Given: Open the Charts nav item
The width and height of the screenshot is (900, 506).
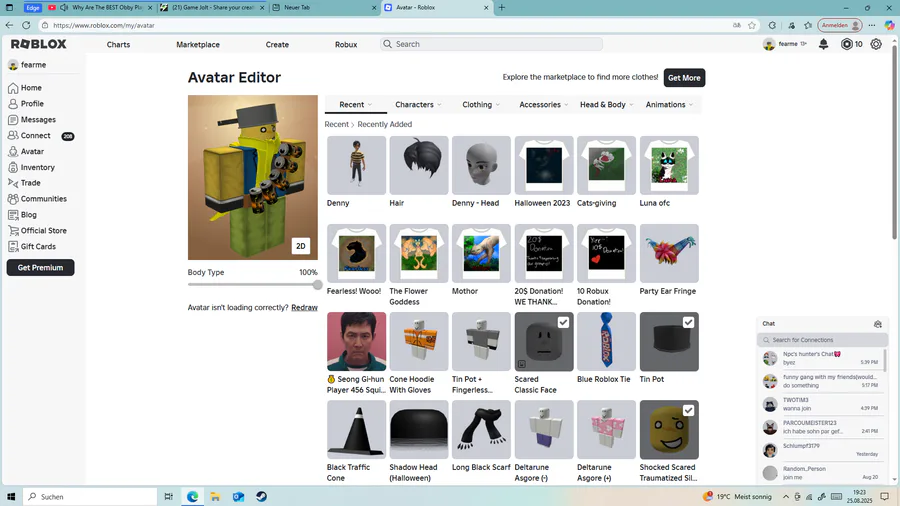Looking at the screenshot, I should (x=118, y=44).
